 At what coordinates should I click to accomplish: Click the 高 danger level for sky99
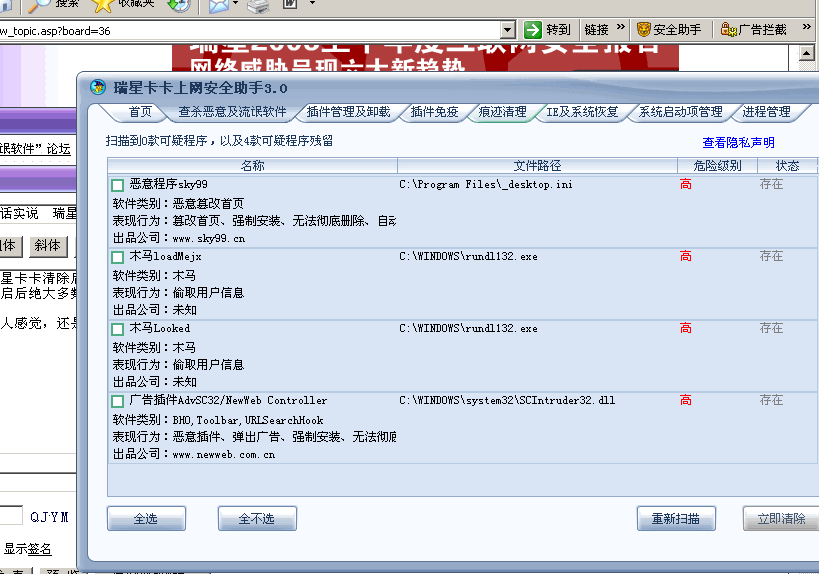pyautogui.click(x=685, y=184)
